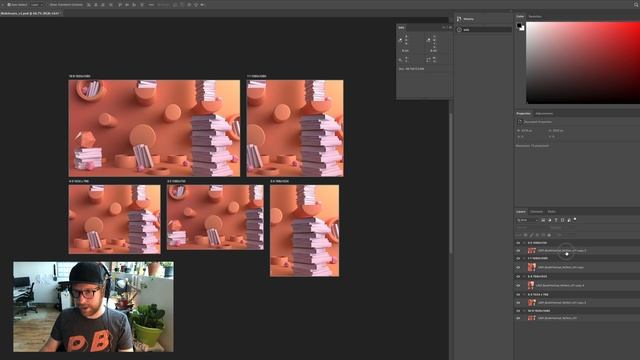640x360 pixels.
Task: Click first eyedropper icon in Info panel
Action: coord(400,40)
